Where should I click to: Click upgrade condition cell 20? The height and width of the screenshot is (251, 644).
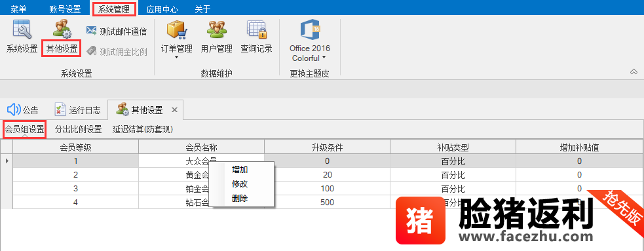pyautogui.click(x=328, y=174)
